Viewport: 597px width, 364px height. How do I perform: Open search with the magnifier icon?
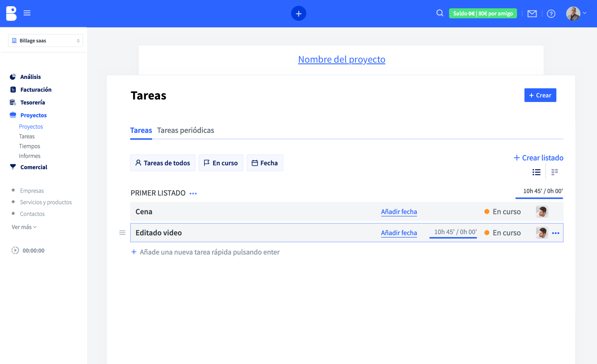(x=440, y=13)
